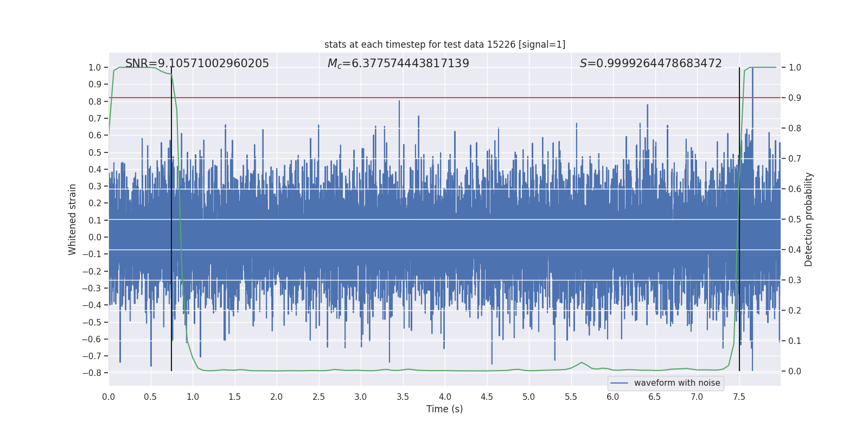Click the 'waveform with noise' legend label

pos(676,383)
